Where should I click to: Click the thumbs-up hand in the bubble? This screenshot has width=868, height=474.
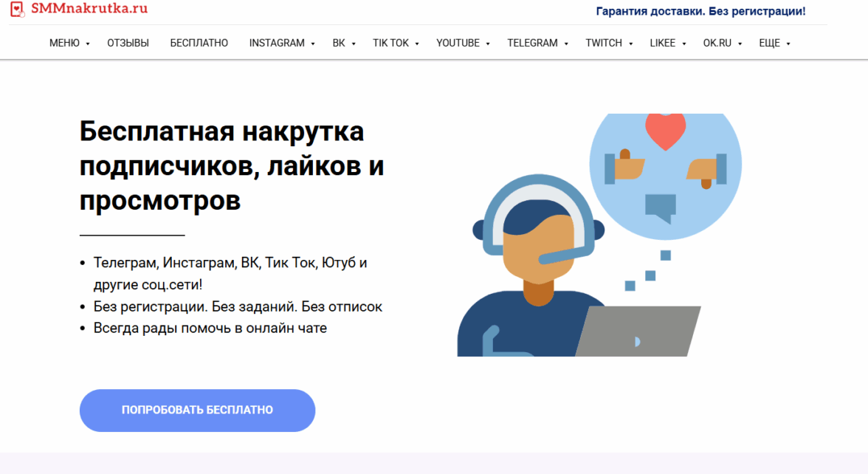[624, 165]
